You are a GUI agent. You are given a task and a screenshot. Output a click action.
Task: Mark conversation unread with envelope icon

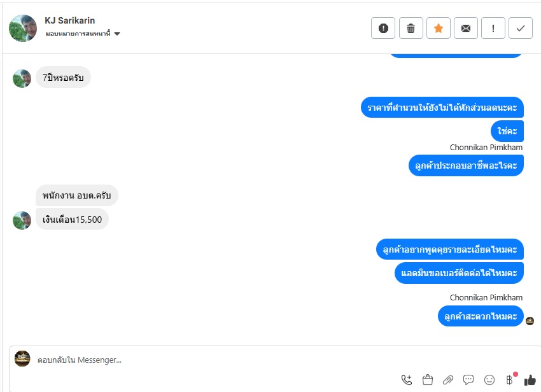pyautogui.click(x=465, y=28)
